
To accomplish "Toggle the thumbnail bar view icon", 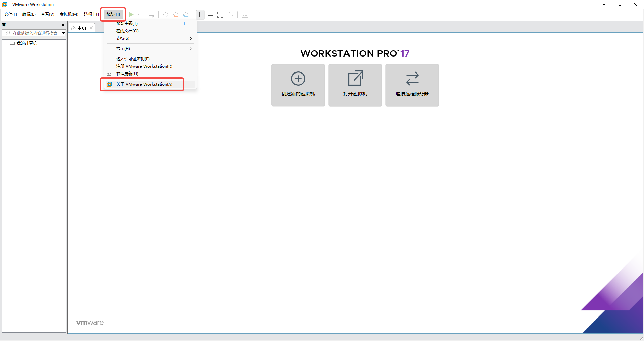I will (x=210, y=15).
